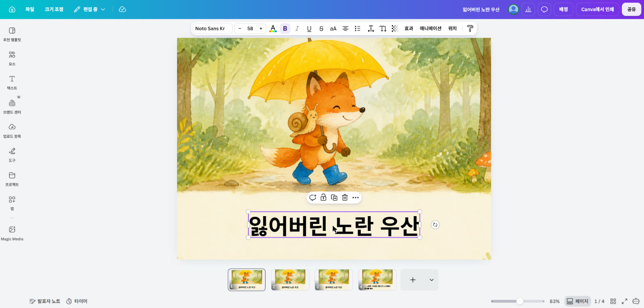Open the list style options

tap(358, 29)
